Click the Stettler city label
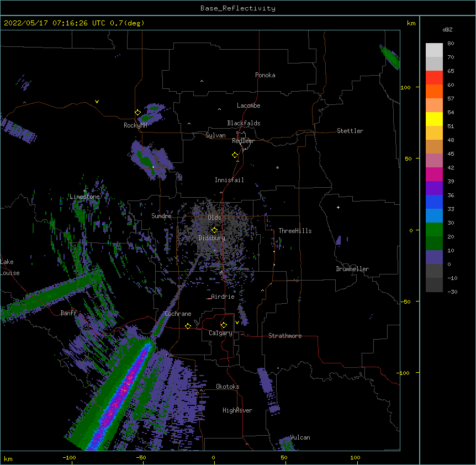The width and height of the screenshot is (476, 465). pyautogui.click(x=350, y=131)
